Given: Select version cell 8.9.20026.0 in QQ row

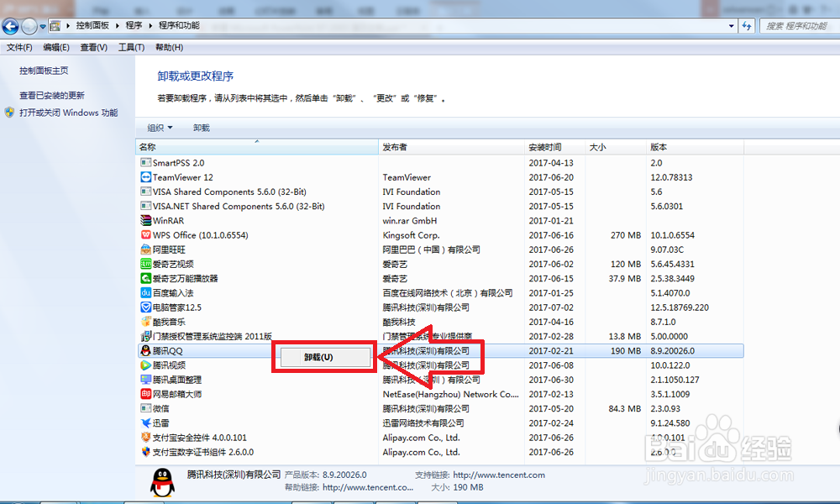Looking at the screenshot, I should (x=672, y=351).
